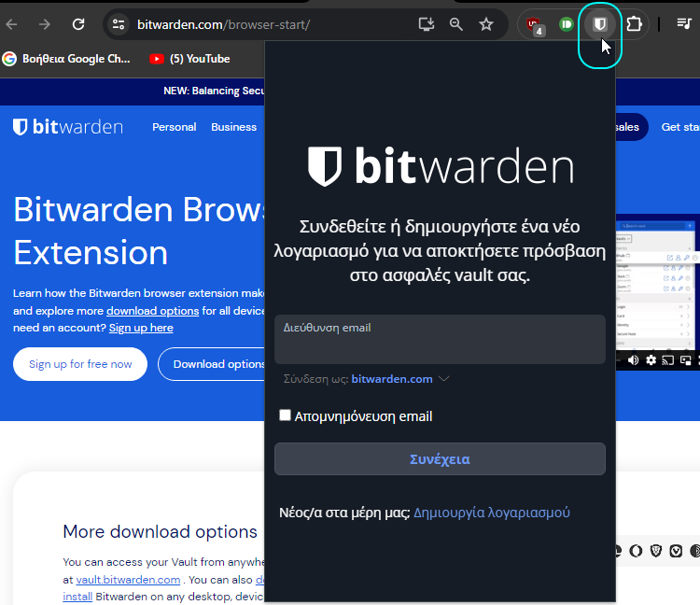Click the Δημιουργία λογαριασμού link
Image resolution: width=700 pixels, height=605 pixels.
pyautogui.click(x=492, y=513)
